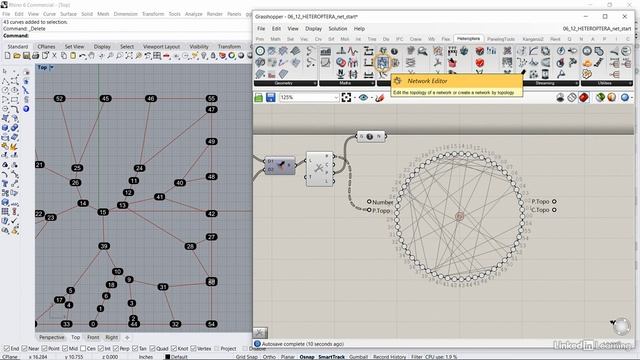Open the Default layer dropdown in status bar
The image size is (640, 360).
coord(176,357)
